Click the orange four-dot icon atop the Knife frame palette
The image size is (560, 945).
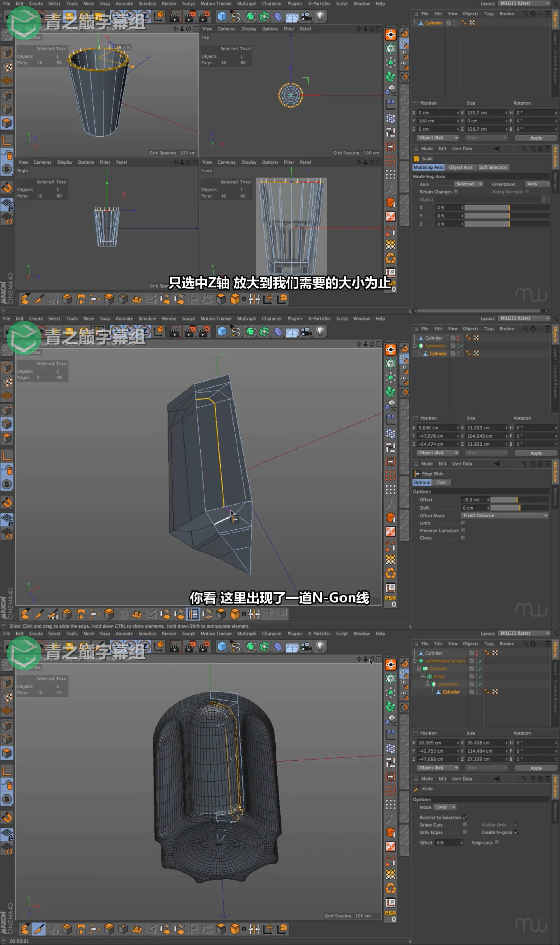[391, 664]
